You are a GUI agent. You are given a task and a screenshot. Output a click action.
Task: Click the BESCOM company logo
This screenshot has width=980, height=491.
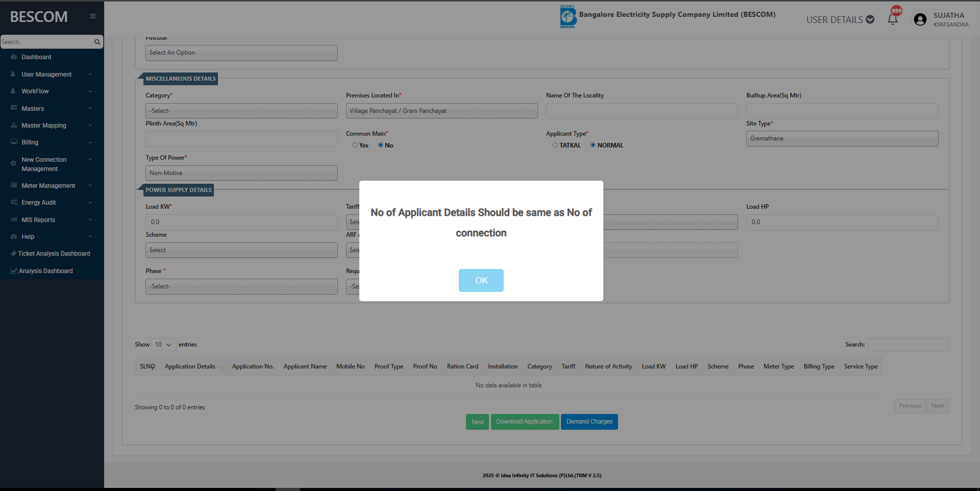[568, 17]
